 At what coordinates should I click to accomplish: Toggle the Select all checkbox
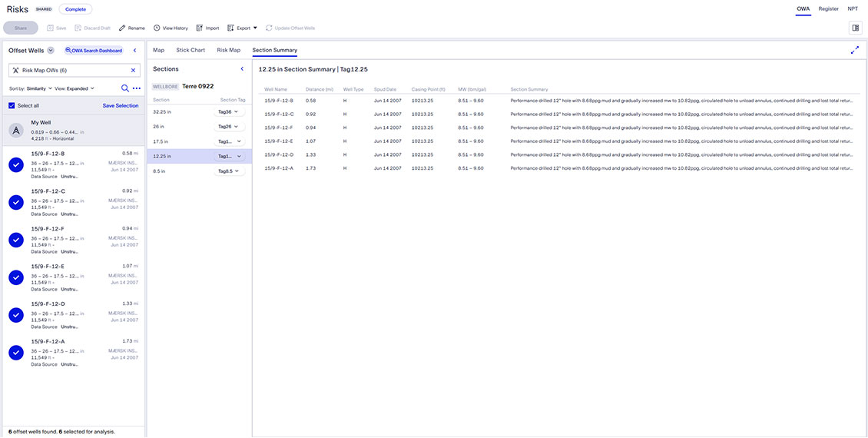click(x=12, y=105)
